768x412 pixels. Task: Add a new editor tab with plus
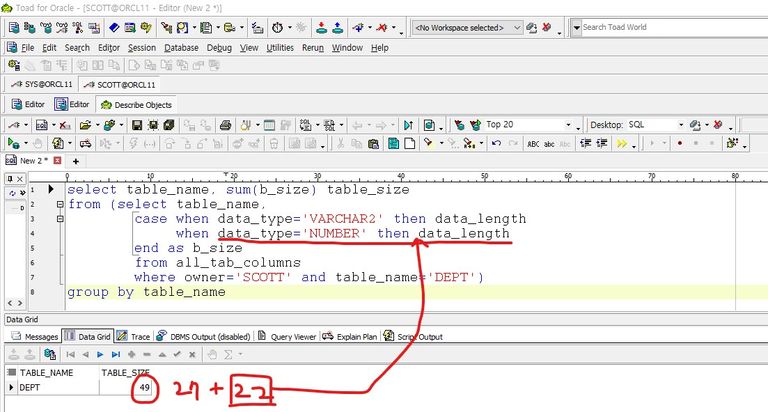click(75, 161)
